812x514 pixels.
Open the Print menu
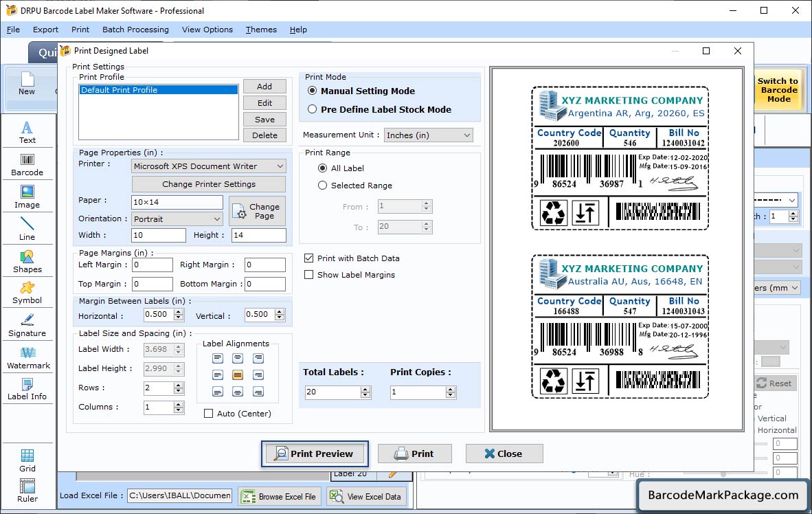click(x=80, y=30)
